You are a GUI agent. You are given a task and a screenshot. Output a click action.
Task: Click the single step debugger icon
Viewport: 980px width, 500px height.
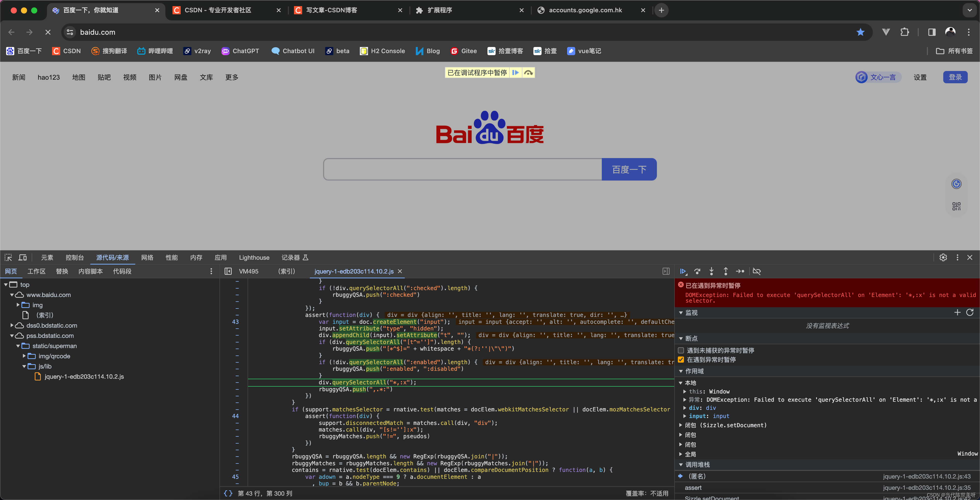[x=740, y=271]
